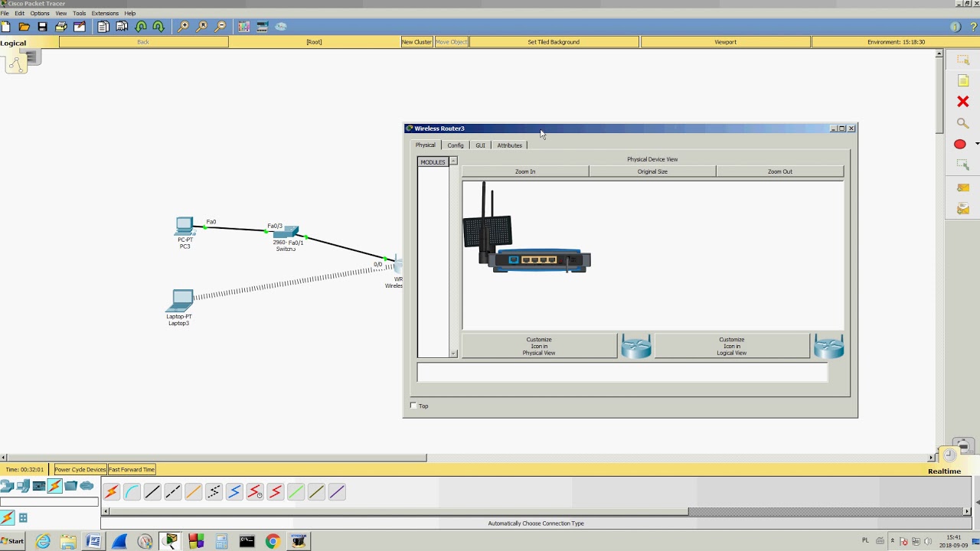
Task: Open the File menu
Action: coord(5,13)
